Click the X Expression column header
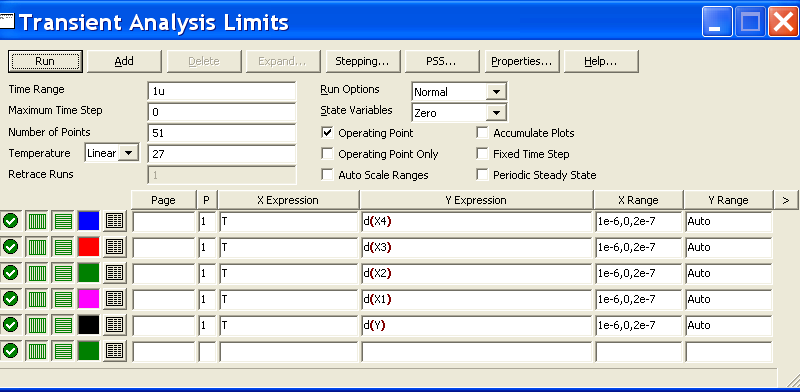This screenshot has height=392, width=800. coord(289,200)
